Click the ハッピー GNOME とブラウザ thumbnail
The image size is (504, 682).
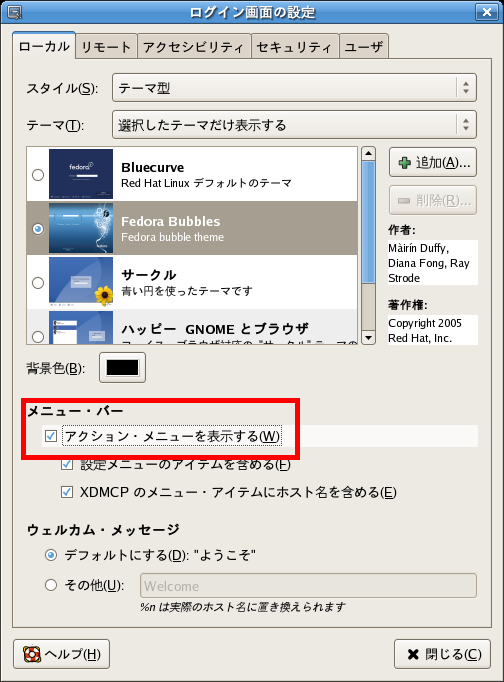click(x=81, y=328)
